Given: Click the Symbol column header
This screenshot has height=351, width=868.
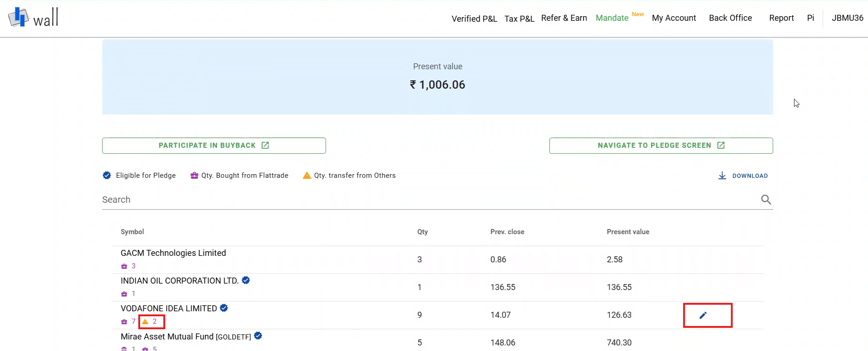Looking at the screenshot, I should (132, 232).
